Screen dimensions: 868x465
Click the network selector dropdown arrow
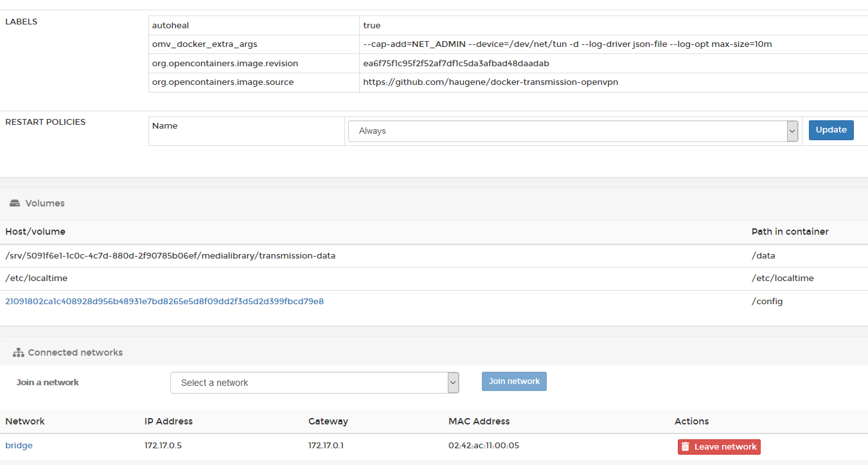[452, 382]
